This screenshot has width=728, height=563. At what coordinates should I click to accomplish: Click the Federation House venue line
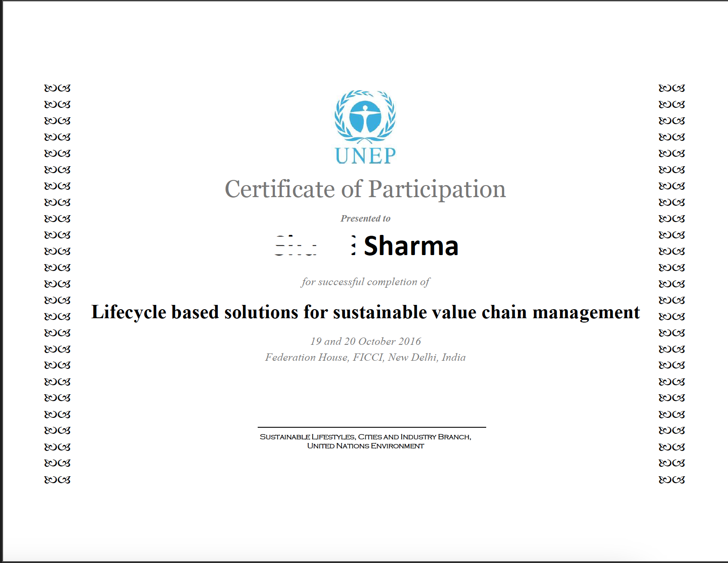click(365, 357)
